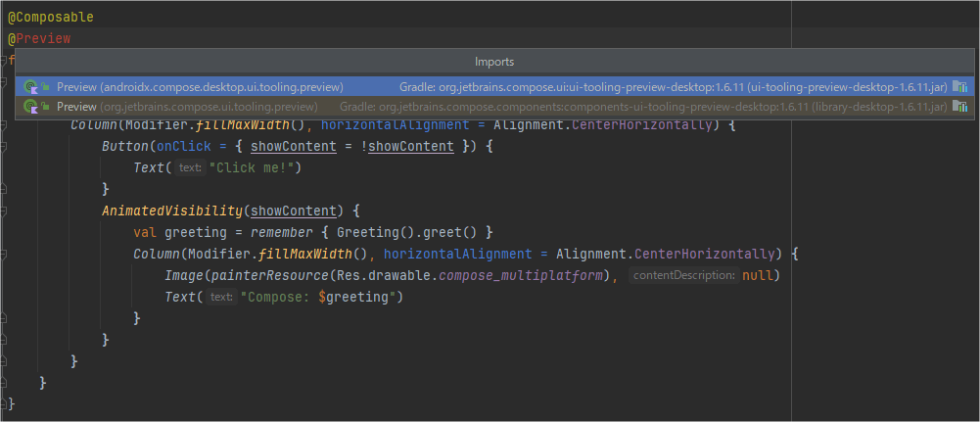Click text: inlay hint before "Compose:
This screenshot has width=980, height=422.
point(221,297)
